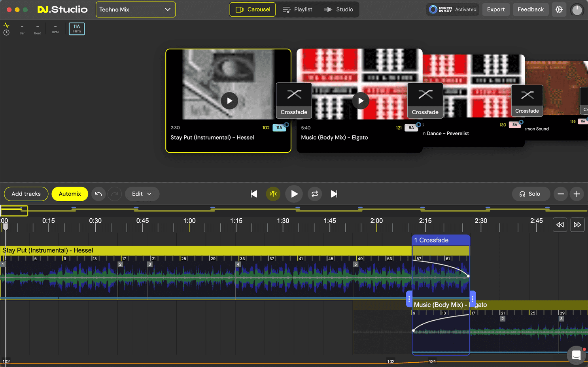This screenshot has height=367, width=588.
Task: Open the Edit dropdown menu
Action: click(142, 194)
